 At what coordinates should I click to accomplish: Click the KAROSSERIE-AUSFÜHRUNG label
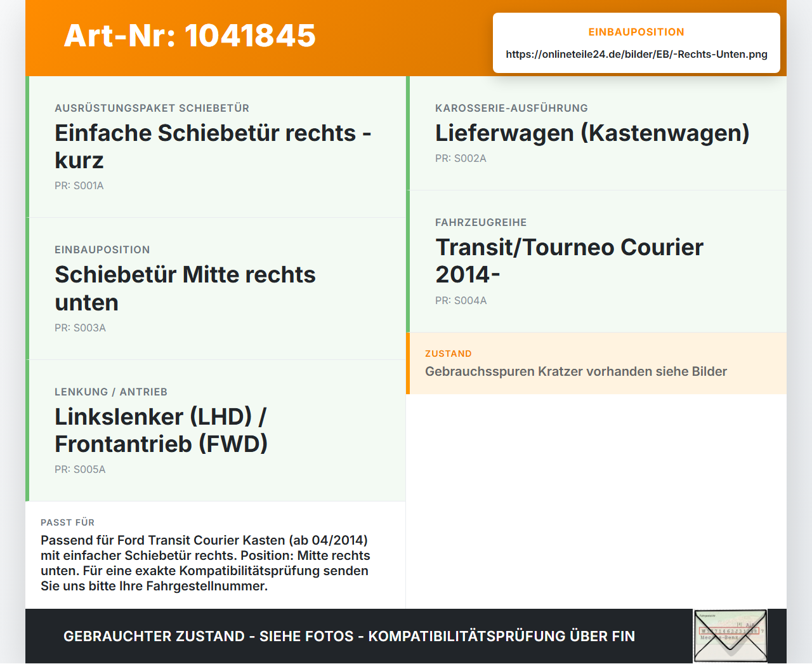coord(511,108)
